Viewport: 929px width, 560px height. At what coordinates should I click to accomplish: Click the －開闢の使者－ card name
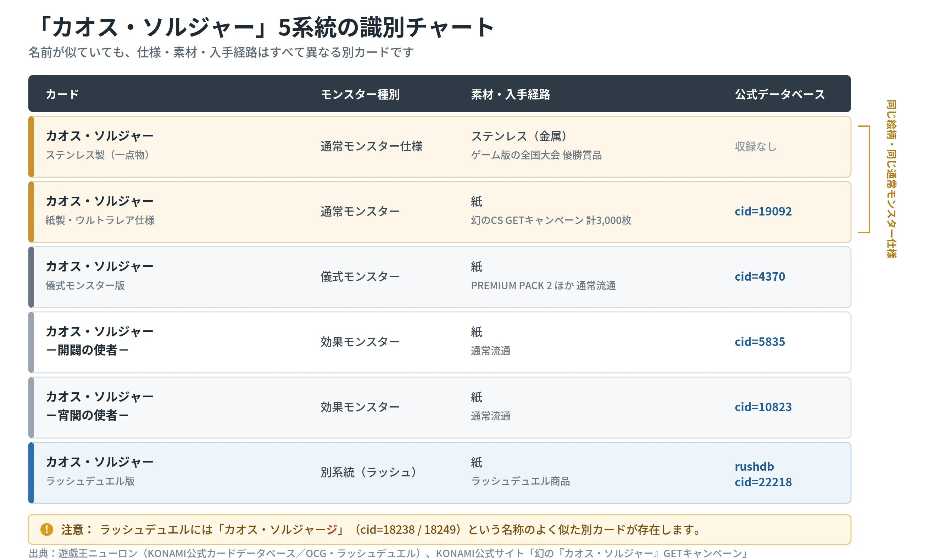87,350
